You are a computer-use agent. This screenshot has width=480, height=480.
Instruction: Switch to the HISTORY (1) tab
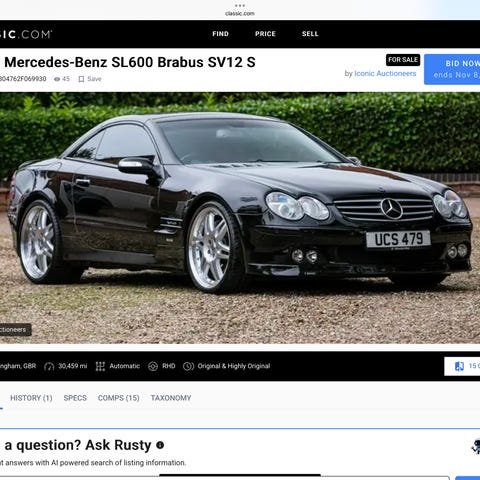pyautogui.click(x=31, y=398)
